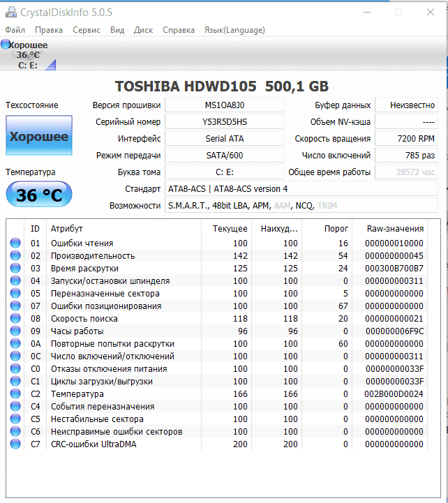The height and width of the screenshot is (503, 448).
Task: Click status orb for Переназначенные сектора row
Action: pos(15,293)
